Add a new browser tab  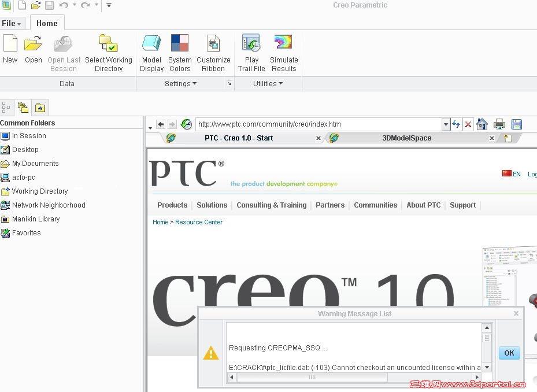coord(508,138)
